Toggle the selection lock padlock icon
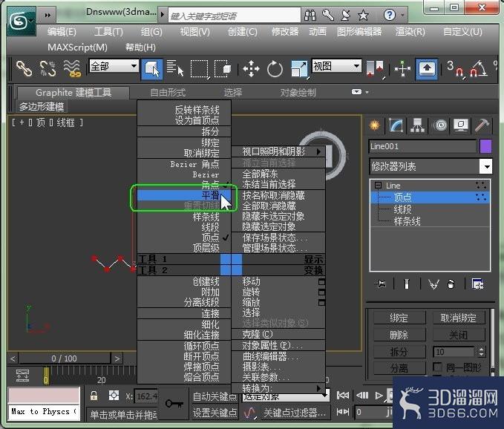Viewport: 504px width, 429px height. tap(94, 396)
